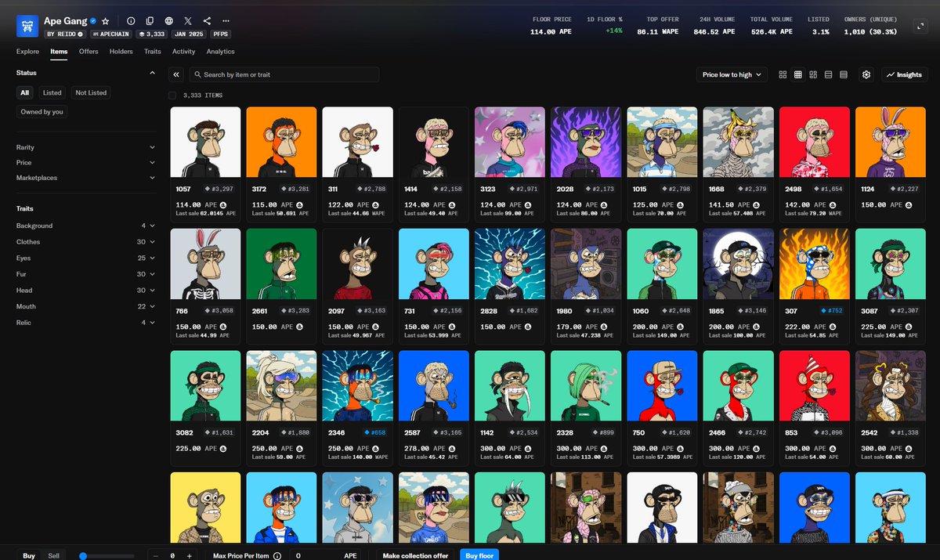Open the Analytics tab
The width and height of the screenshot is (940, 560).
[x=220, y=52]
